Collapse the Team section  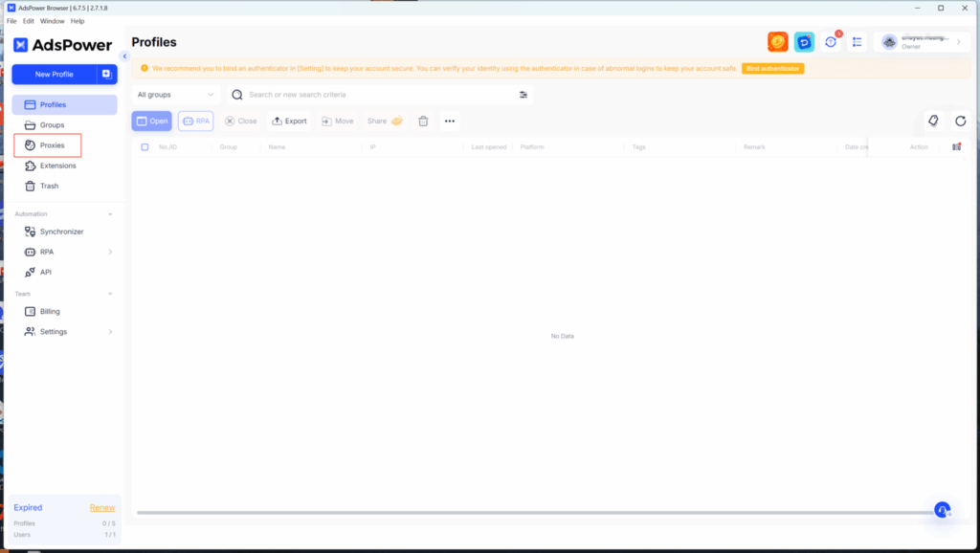pos(110,294)
